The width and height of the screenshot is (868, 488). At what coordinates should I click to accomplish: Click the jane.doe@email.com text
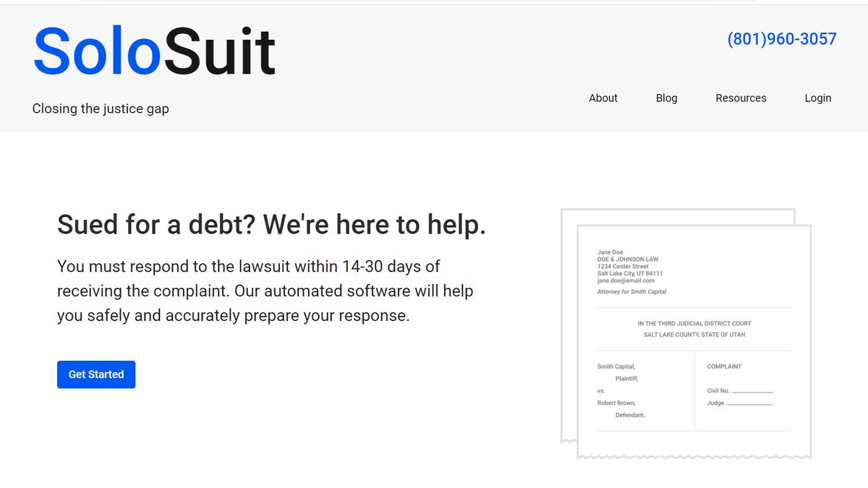pyautogui.click(x=626, y=281)
